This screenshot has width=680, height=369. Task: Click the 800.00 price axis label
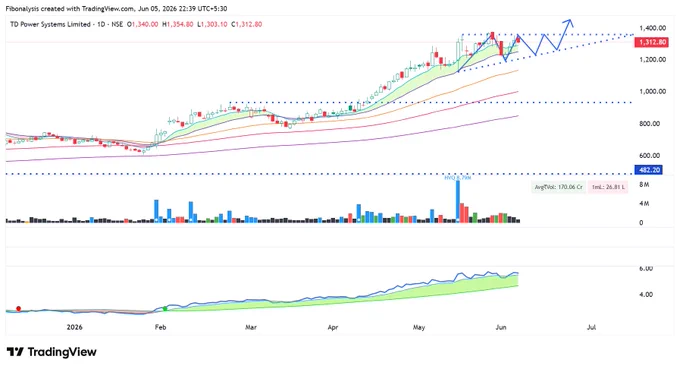650,124
